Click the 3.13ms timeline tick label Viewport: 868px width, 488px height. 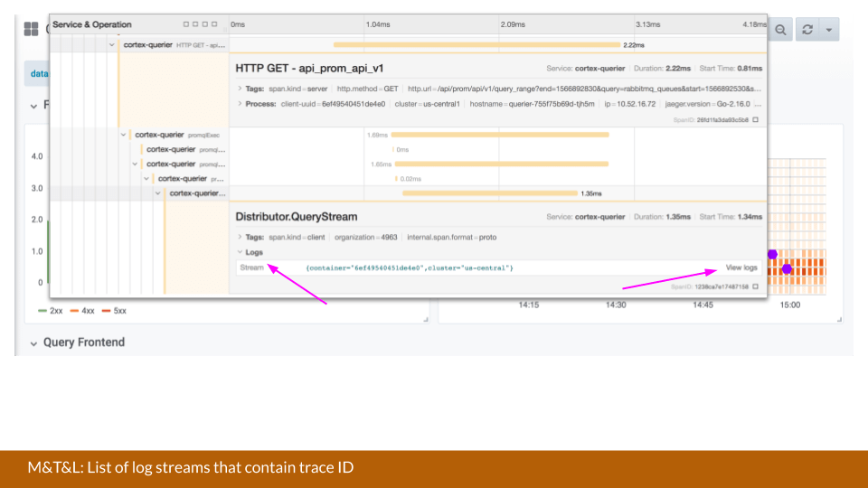pos(648,24)
